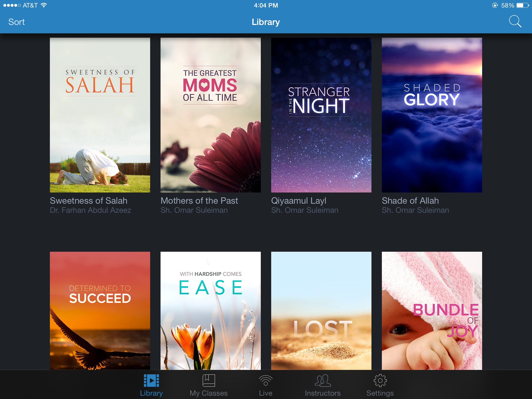Viewport: 532px width, 399px height.
Task: Open the Settings gear icon
Action: click(x=380, y=381)
